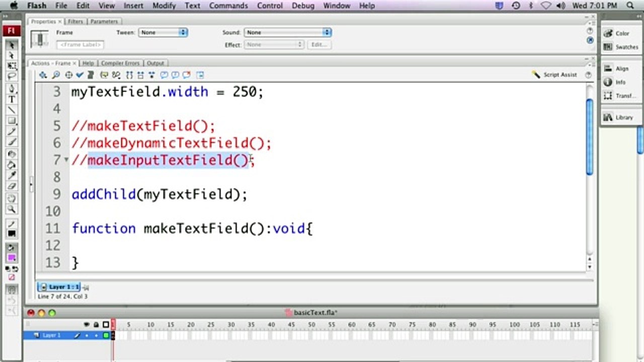Click the No Color swatch button
This screenshot has height=362, width=644.
tap(12, 278)
